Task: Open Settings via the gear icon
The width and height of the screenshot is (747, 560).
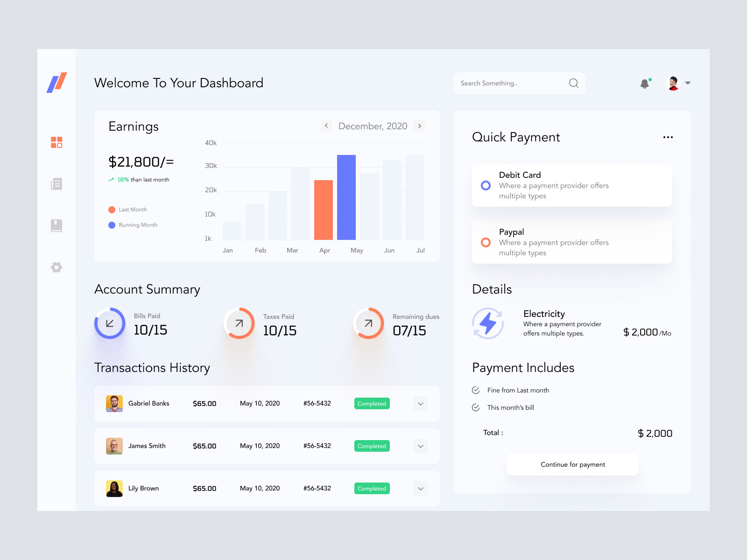Action: [56, 267]
